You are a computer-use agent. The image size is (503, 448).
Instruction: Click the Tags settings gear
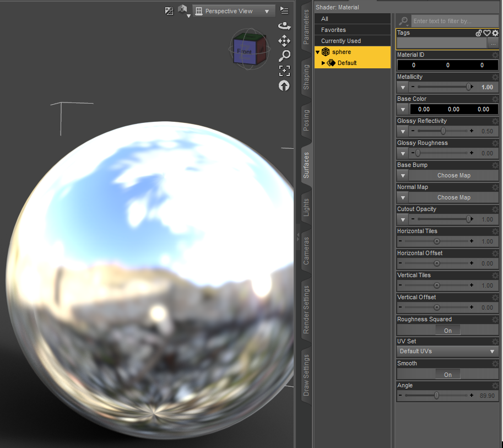[x=495, y=33]
